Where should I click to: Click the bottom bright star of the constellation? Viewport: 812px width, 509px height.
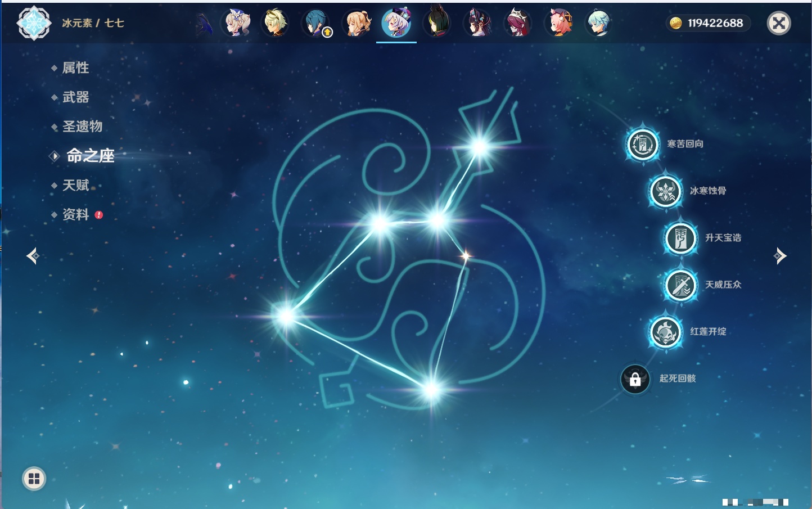tap(431, 389)
